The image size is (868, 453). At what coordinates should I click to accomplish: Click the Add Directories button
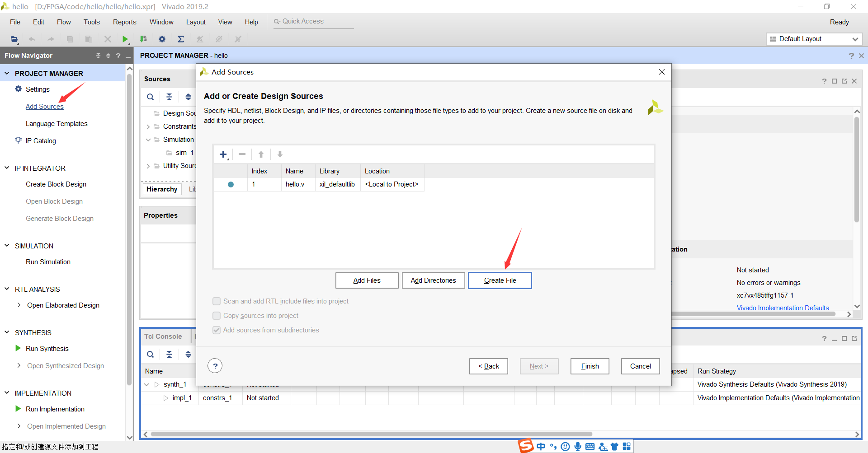pos(433,280)
